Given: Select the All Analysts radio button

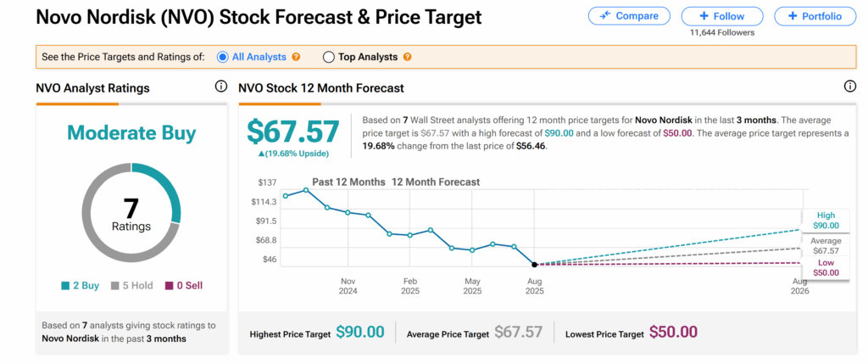Looking at the screenshot, I should pos(223,57).
